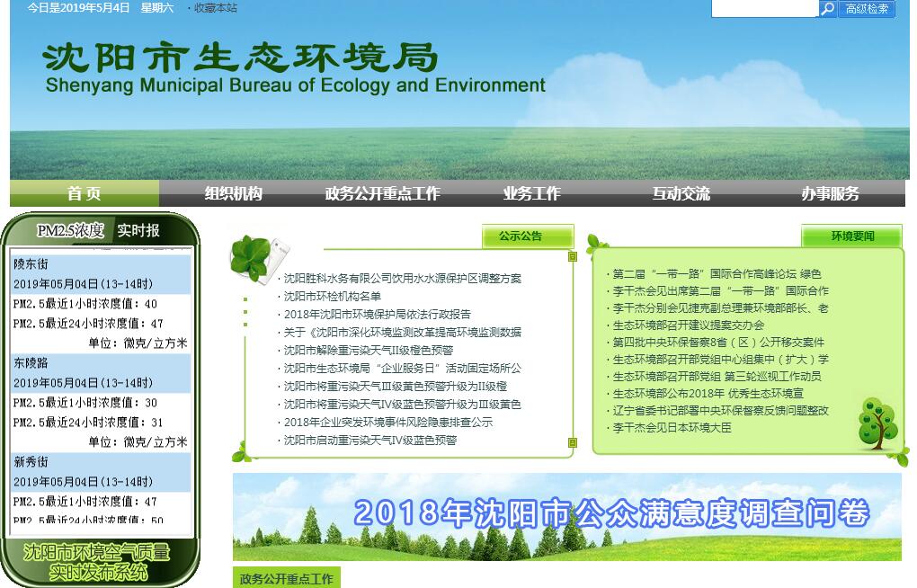Navigate to 互动交流 section
917x588 pixels.
[681, 193]
